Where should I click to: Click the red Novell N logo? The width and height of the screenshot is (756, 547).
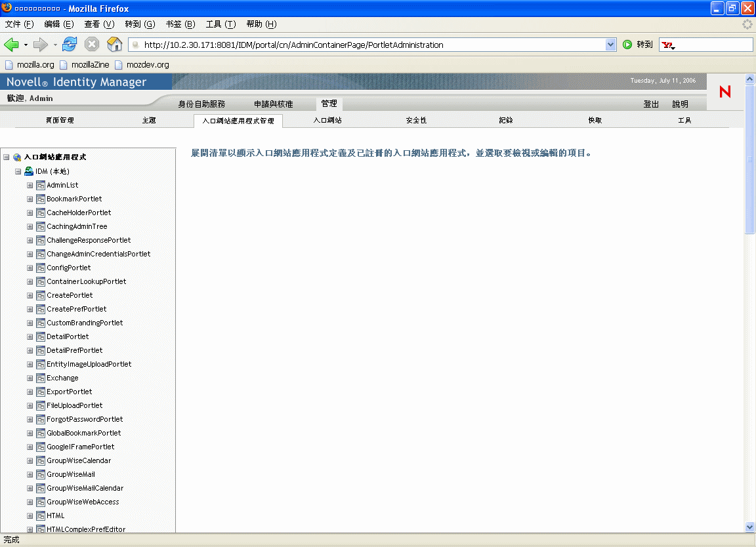coord(725,92)
